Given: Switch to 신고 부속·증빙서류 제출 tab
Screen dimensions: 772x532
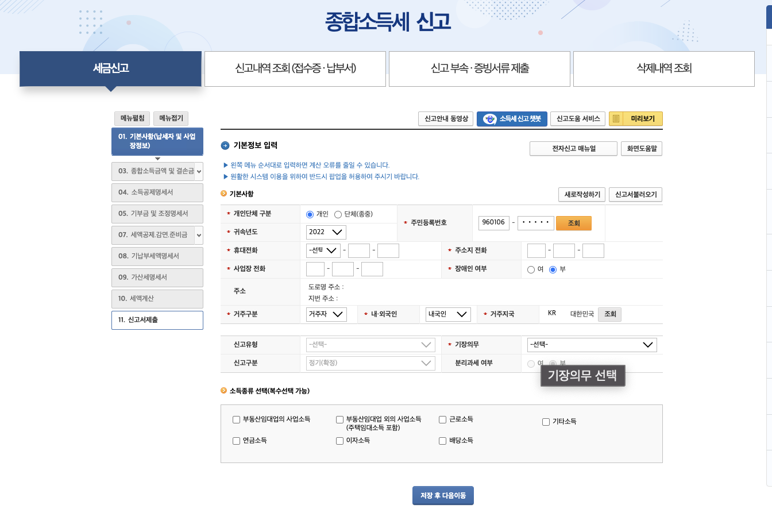Looking at the screenshot, I should pyautogui.click(x=479, y=68).
